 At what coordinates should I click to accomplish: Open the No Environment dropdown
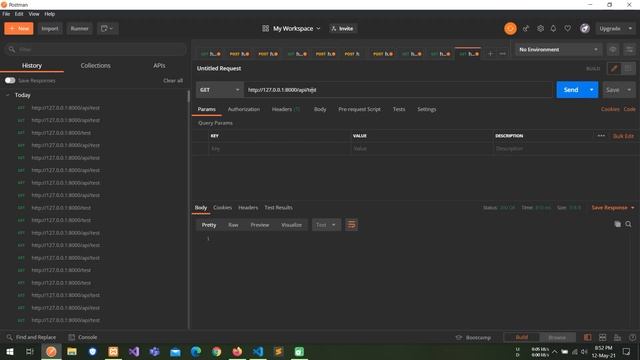558,50
